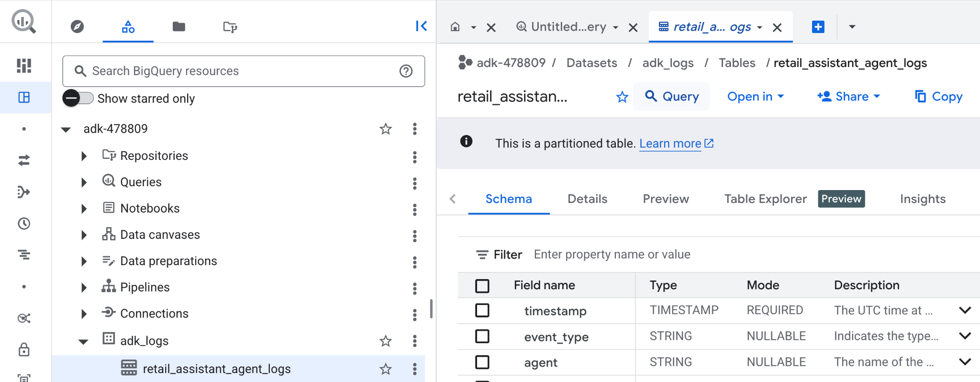Check the timestamp field checkbox
The width and height of the screenshot is (980, 382).
pos(482,311)
